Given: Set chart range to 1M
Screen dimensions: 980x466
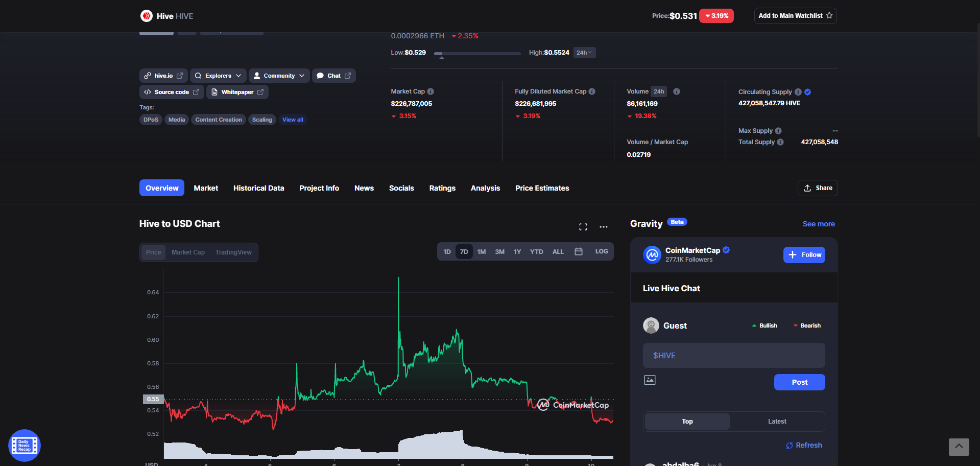Looking at the screenshot, I should click(x=482, y=252).
